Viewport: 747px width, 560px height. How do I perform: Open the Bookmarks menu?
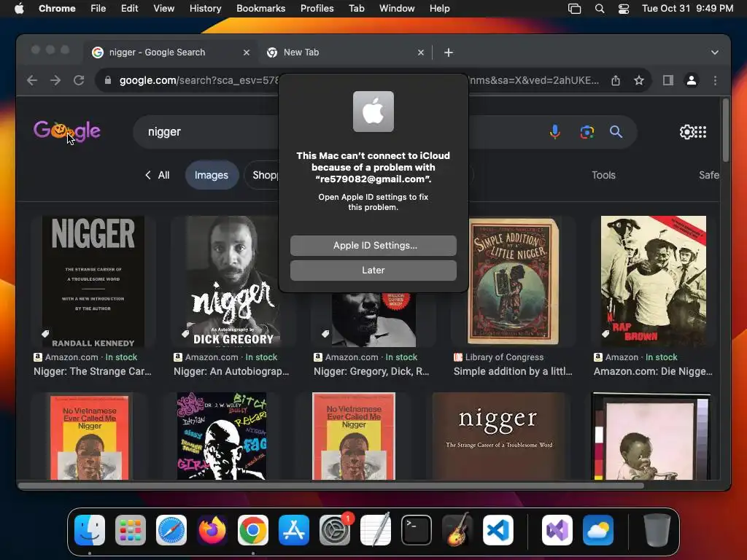(x=260, y=9)
